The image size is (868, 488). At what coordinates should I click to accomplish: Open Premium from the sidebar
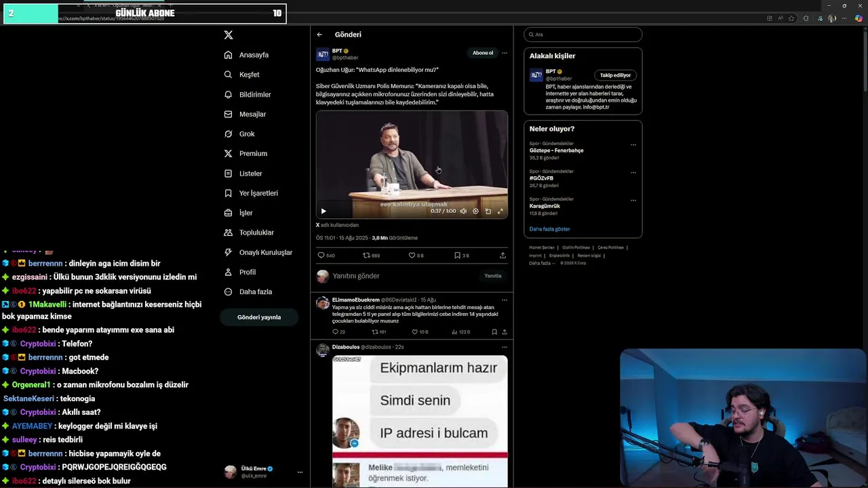click(x=246, y=153)
